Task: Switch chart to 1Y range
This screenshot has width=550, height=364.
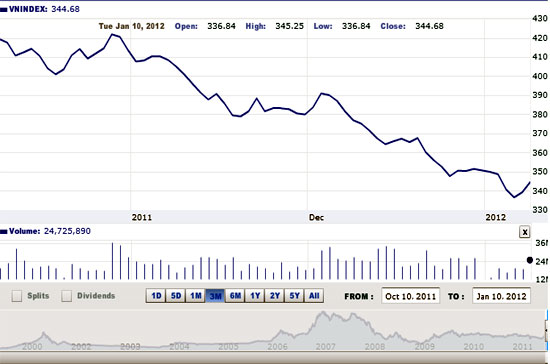Action: coord(255,296)
